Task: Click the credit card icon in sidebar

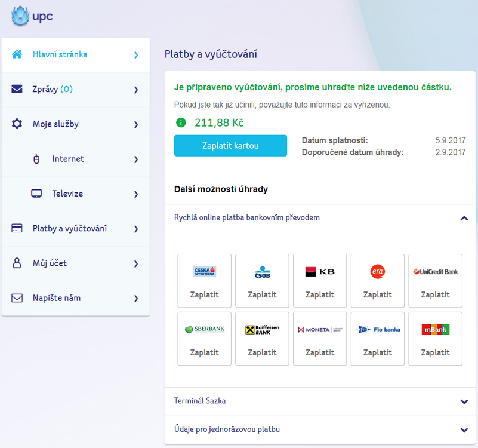Action: click(17, 228)
